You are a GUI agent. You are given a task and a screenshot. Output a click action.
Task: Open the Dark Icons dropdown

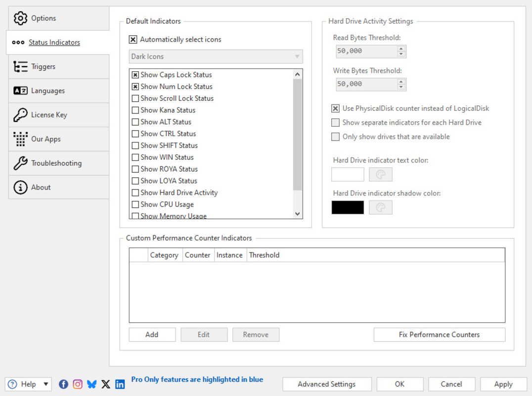(216, 56)
